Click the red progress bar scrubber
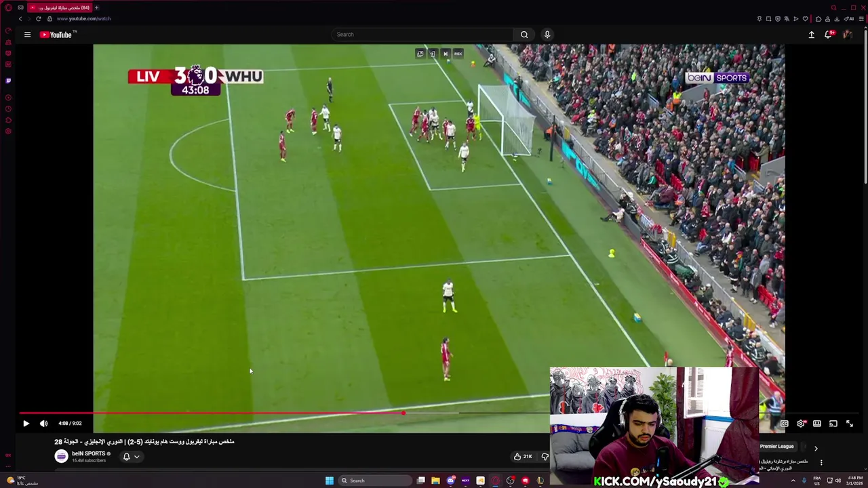Image resolution: width=868 pixels, height=488 pixels. 403,413
